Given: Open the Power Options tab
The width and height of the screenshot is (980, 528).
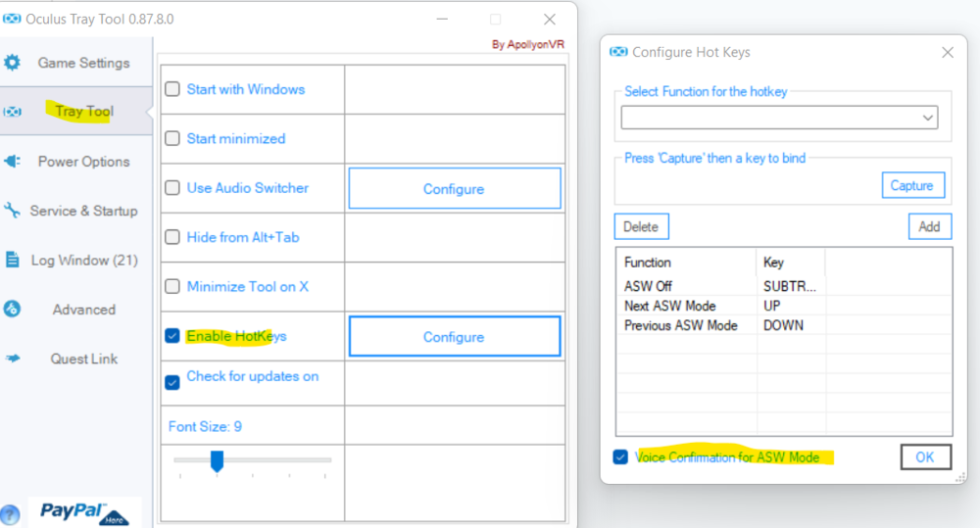Looking at the screenshot, I should click(76, 162).
